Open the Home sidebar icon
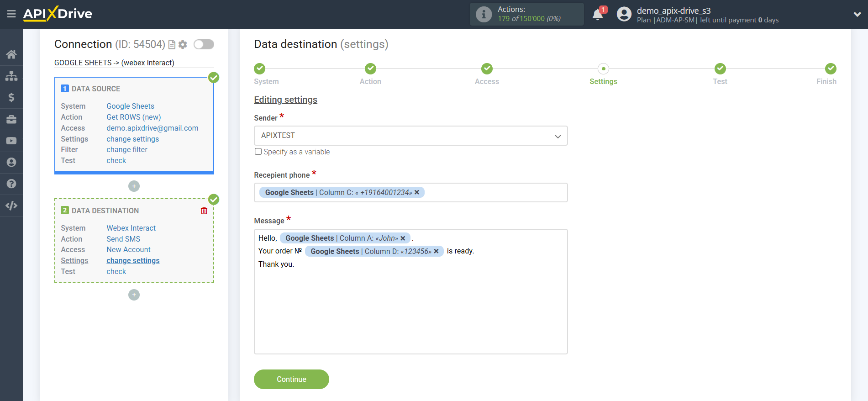Viewport: 868px width, 401px height. point(11,54)
